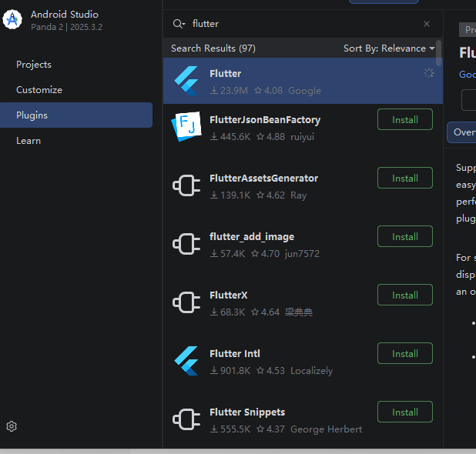Open the search options magnifier icon

pyautogui.click(x=179, y=24)
